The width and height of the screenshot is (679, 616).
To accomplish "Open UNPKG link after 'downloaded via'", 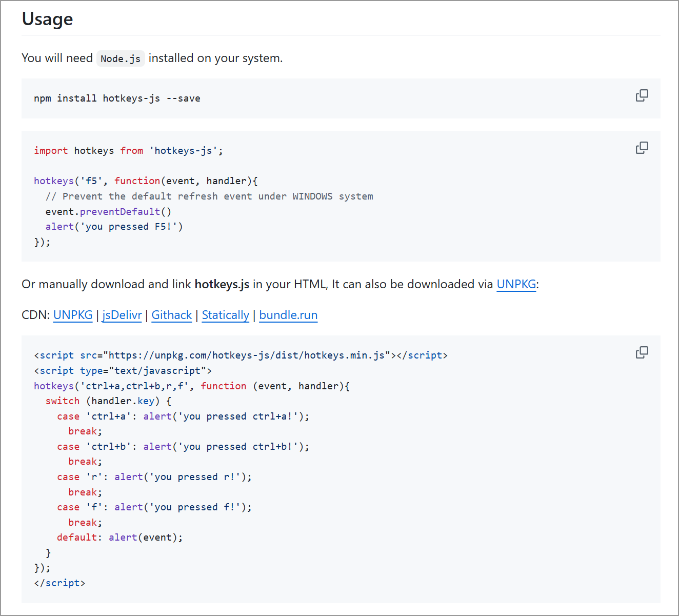I will pyautogui.click(x=516, y=284).
